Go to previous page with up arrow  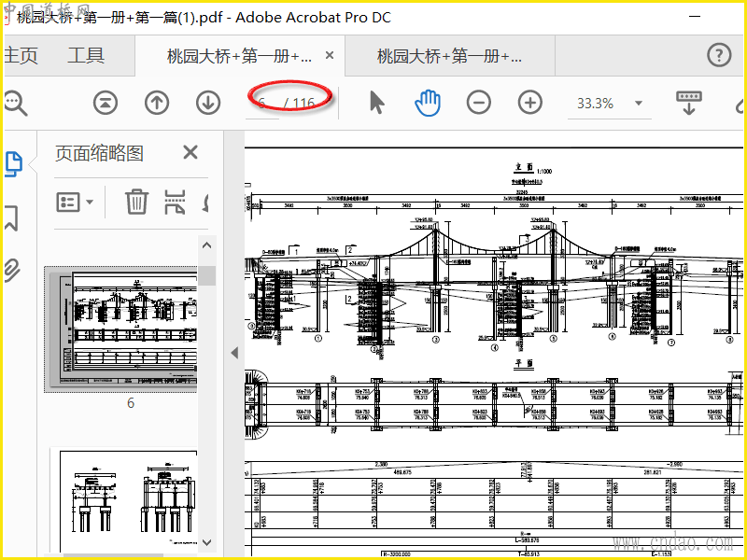tap(157, 103)
